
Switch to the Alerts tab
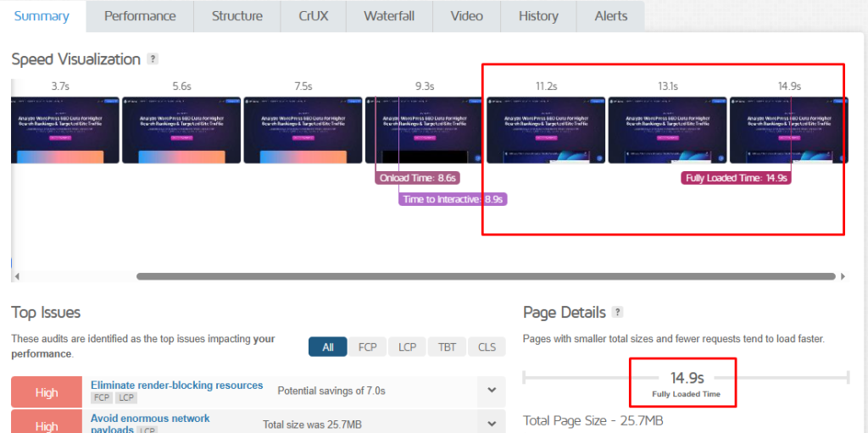[611, 16]
